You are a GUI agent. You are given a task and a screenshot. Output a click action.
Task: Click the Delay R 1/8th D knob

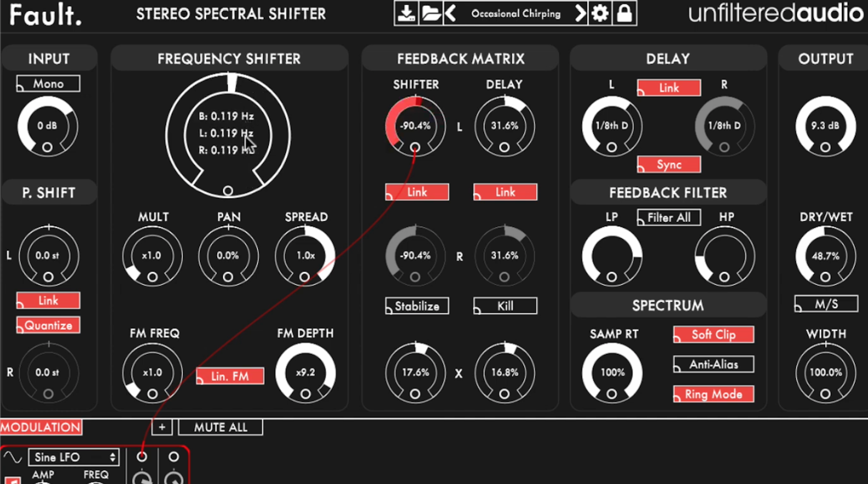(724, 126)
